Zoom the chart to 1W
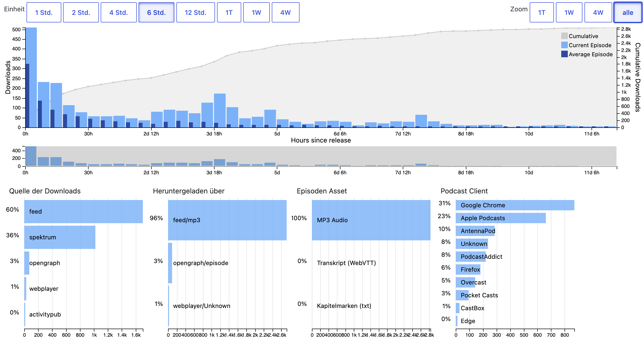This screenshot has width=644, height=343. click(x=569, y=12)
